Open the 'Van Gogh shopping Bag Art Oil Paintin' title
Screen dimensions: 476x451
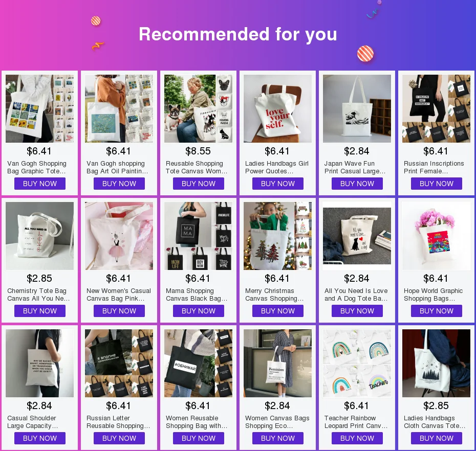point(117,167)
